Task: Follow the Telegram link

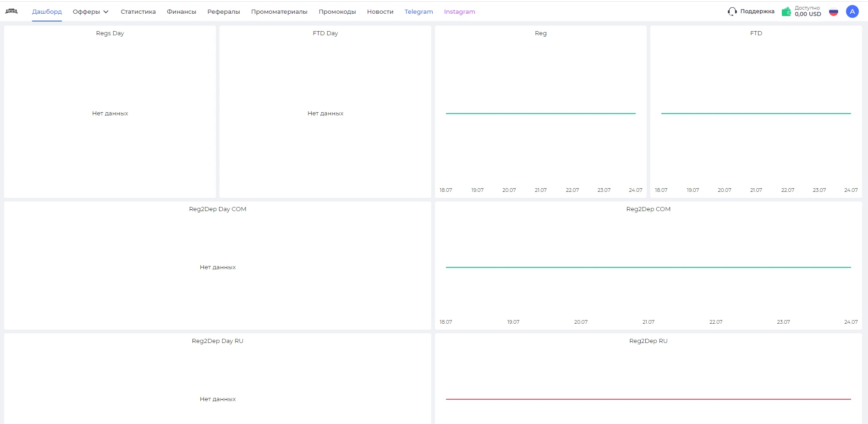Action: [419, 12]
